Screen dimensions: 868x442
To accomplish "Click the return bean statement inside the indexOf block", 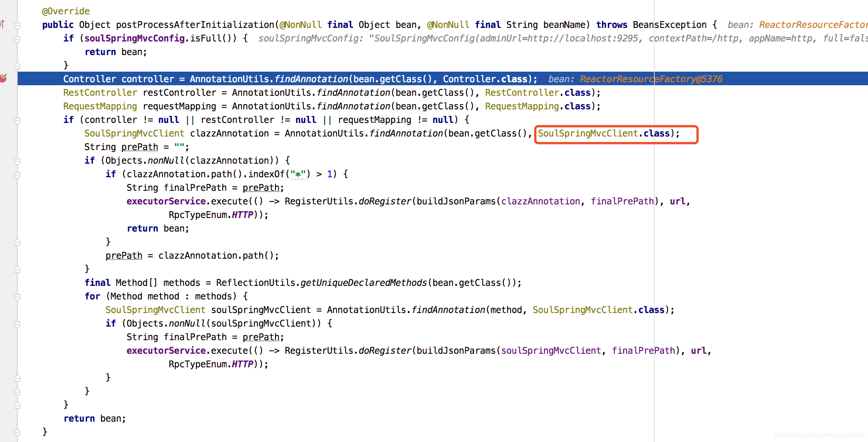I will click(x=158, y=229).
